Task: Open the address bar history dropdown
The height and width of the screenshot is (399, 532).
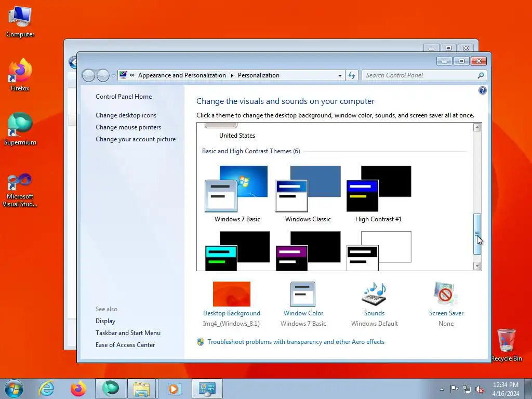Action: point(340,75)
